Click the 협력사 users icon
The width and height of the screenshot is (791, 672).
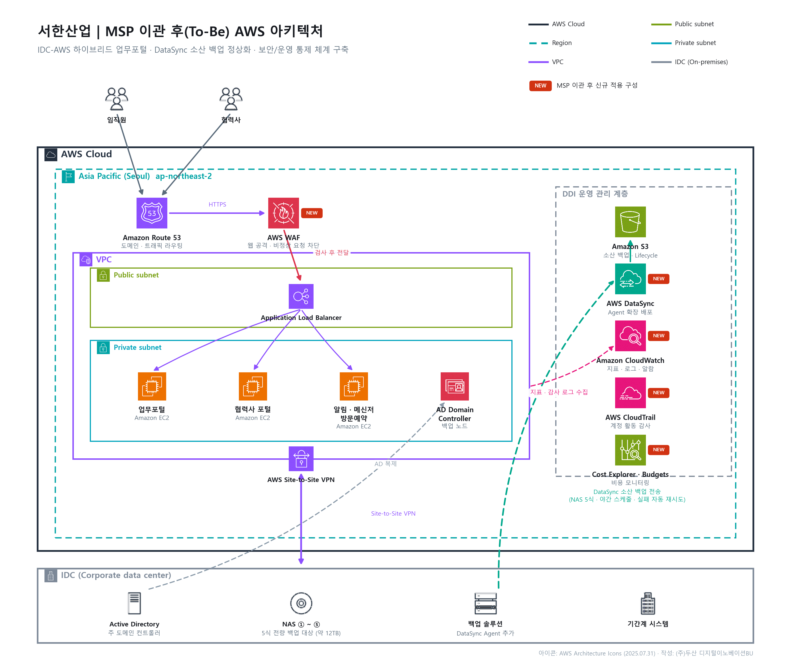pyautogui.click(x=231, y=99)
